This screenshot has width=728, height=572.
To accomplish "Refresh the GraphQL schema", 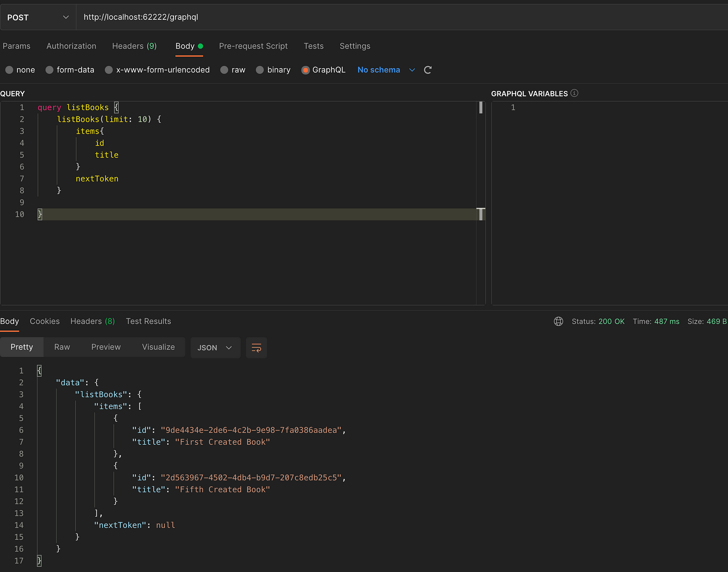I will [428, 70].
